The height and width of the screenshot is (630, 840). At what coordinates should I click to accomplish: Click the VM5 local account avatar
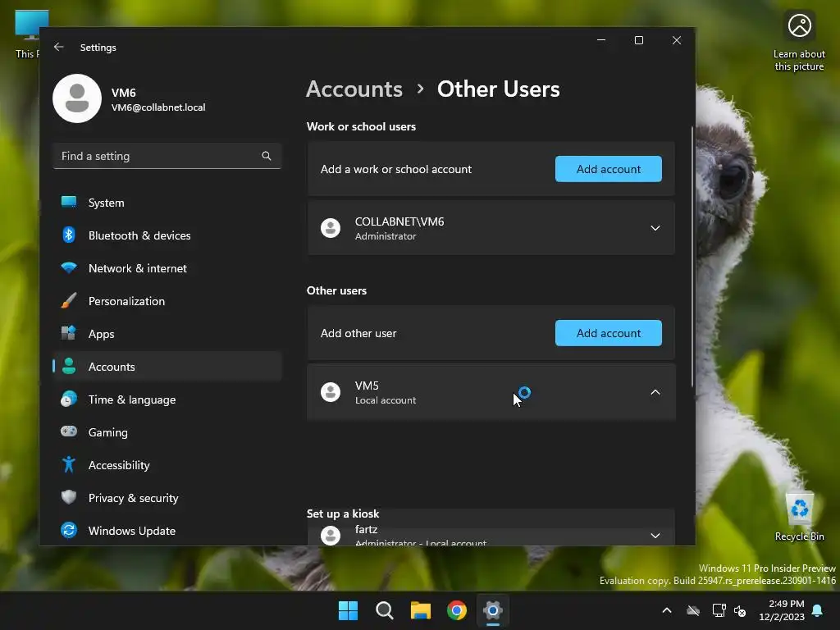point(331,392)
